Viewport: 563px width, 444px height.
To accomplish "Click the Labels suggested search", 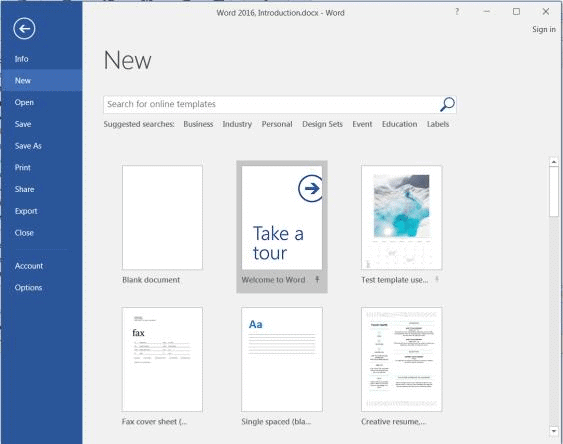I will pyautogui.click(x=438, y=124).
